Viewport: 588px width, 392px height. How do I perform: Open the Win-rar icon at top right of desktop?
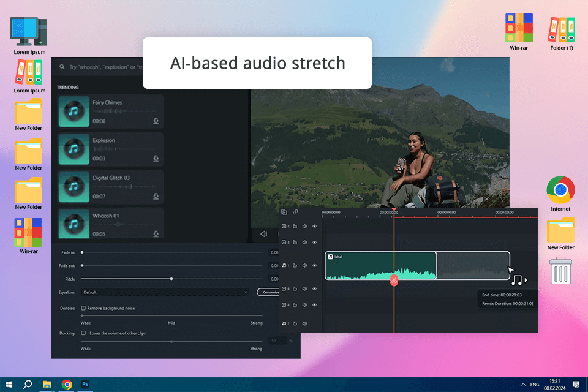coord(519,32)
